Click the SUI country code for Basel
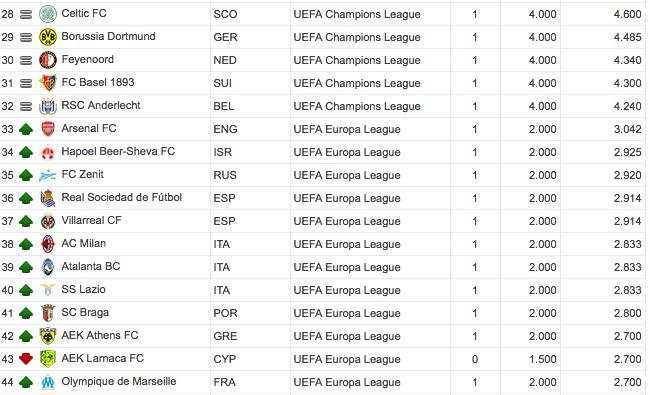This screenshot has width=650, height=395. pos(223,83)
